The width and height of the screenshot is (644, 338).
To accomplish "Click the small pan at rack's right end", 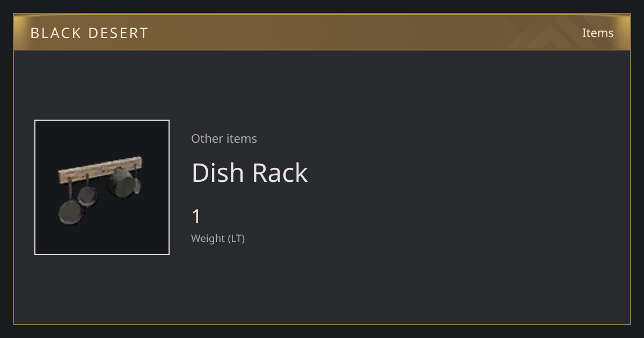I will [137, 185].
